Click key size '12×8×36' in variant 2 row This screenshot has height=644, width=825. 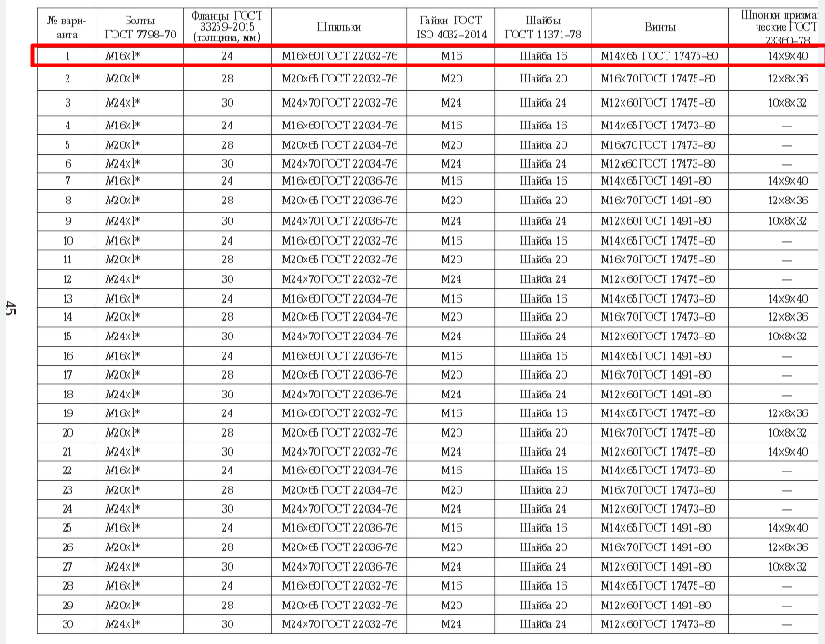point(787,79)
